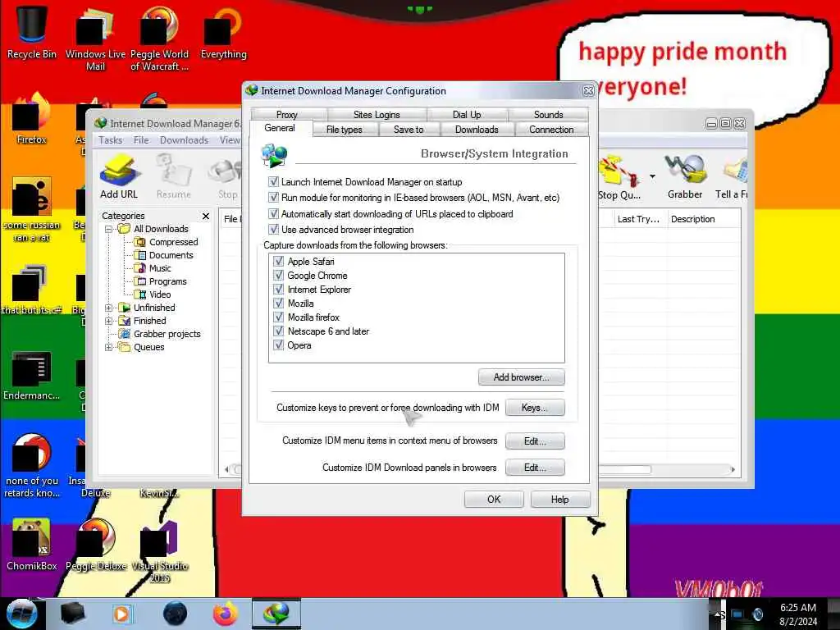Uncheck Internet Explorer in the browser list
Image resolution: width=840 pixels, height=630 pixels.
coord(279,290)
